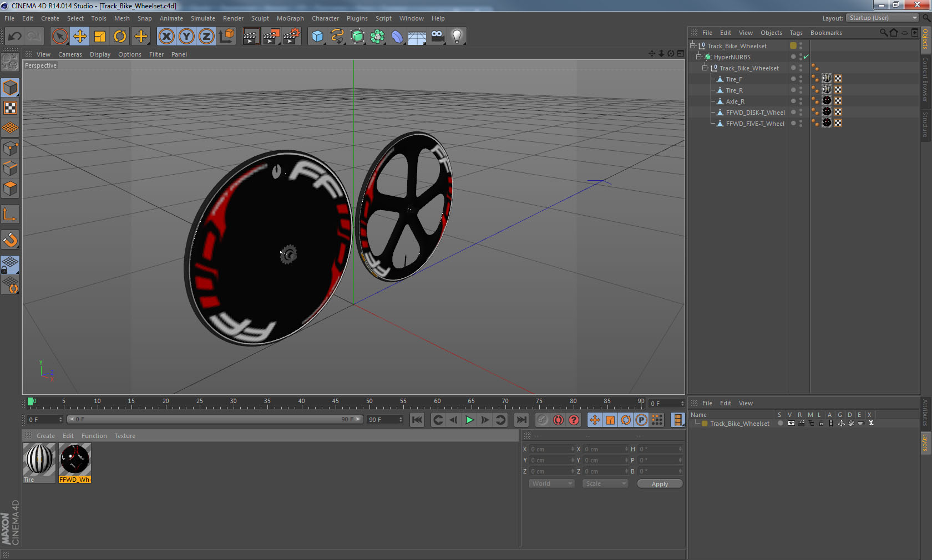Click the search icon in Object Manager
Image resolution: width=932 pixels, height=560 pixels.
tap(884, 33)
